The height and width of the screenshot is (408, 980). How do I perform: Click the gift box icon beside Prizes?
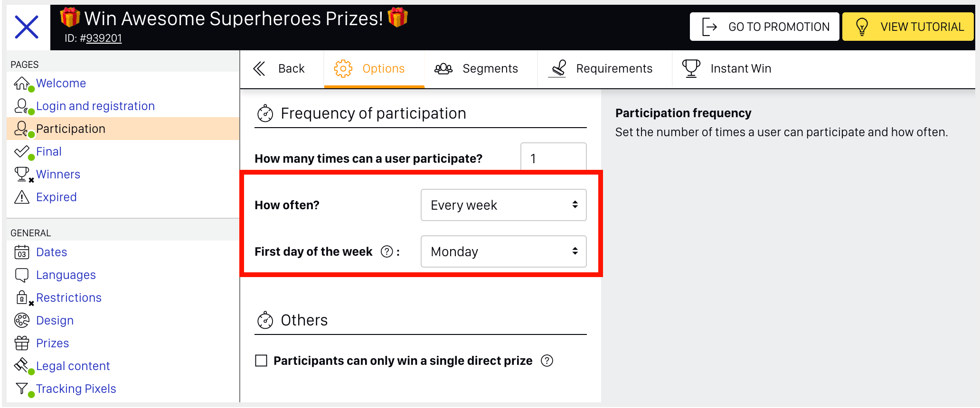22,343
